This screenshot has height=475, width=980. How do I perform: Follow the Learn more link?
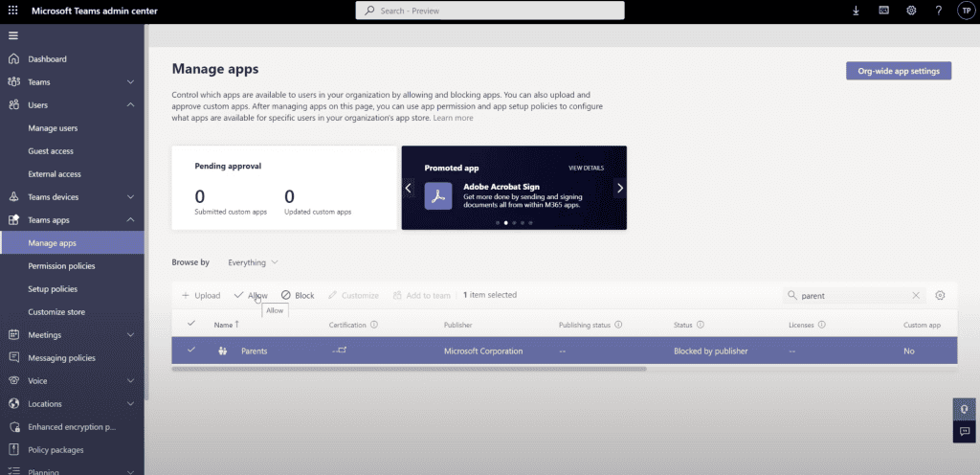pyautogui.click(x=453, y=118)
